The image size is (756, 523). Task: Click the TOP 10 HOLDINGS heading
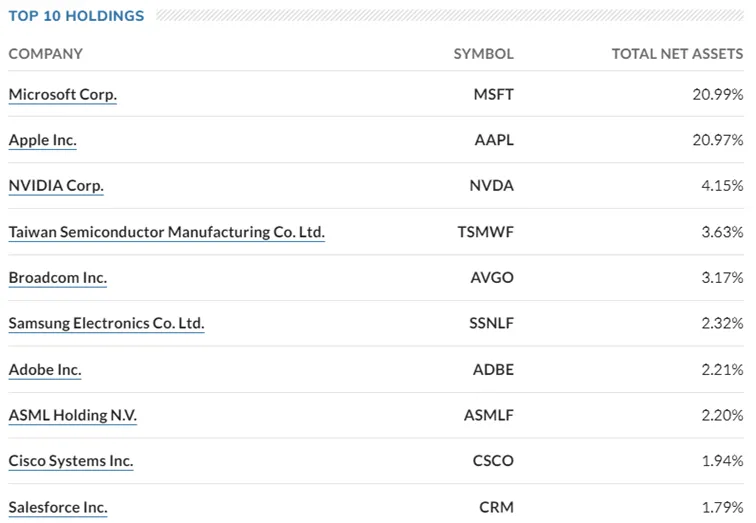tap(76, 16)
